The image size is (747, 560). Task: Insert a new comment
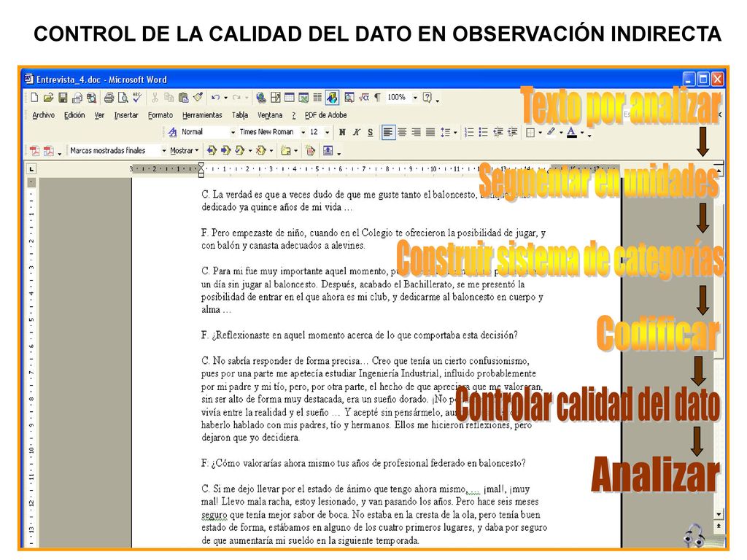click(x=286, y=151)
